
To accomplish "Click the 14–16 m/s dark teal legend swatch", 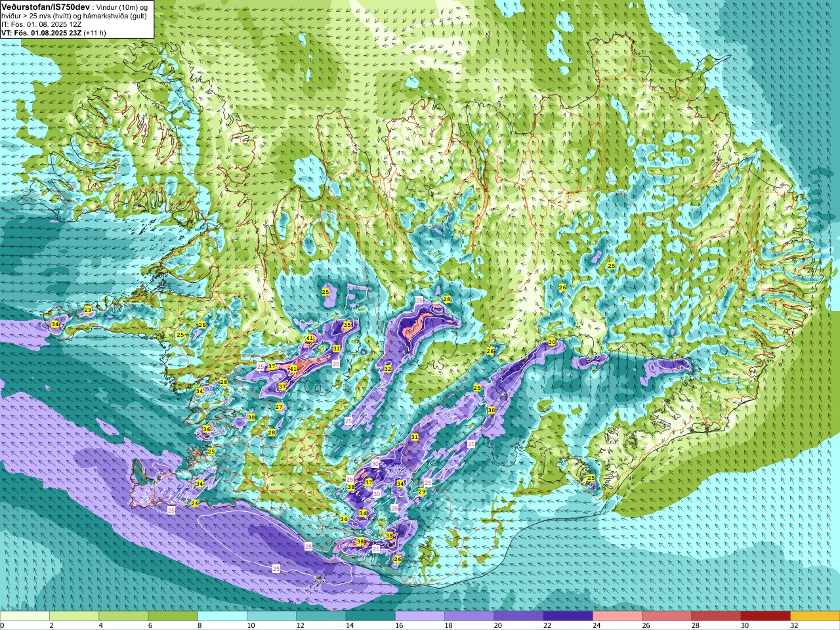I will 370,616.
